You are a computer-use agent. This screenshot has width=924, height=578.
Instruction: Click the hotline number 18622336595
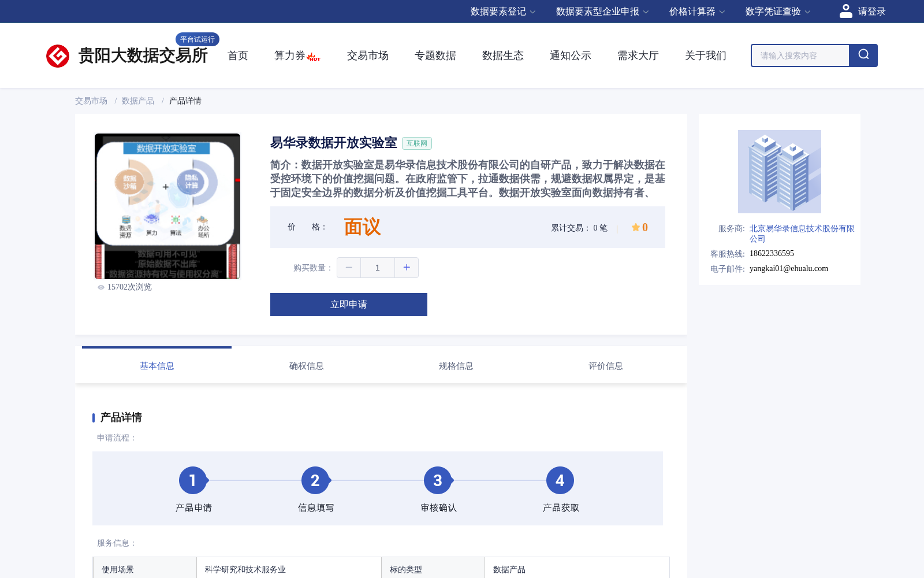772,254
